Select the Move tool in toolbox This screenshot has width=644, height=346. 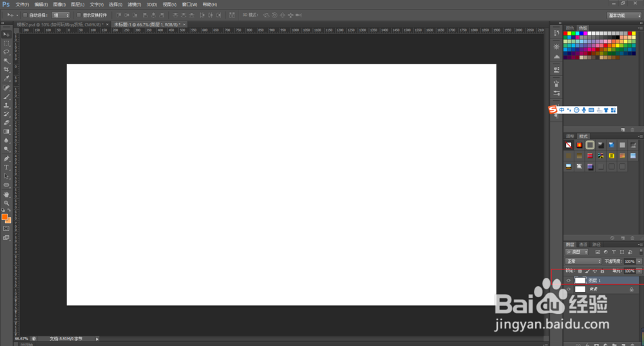6,35
